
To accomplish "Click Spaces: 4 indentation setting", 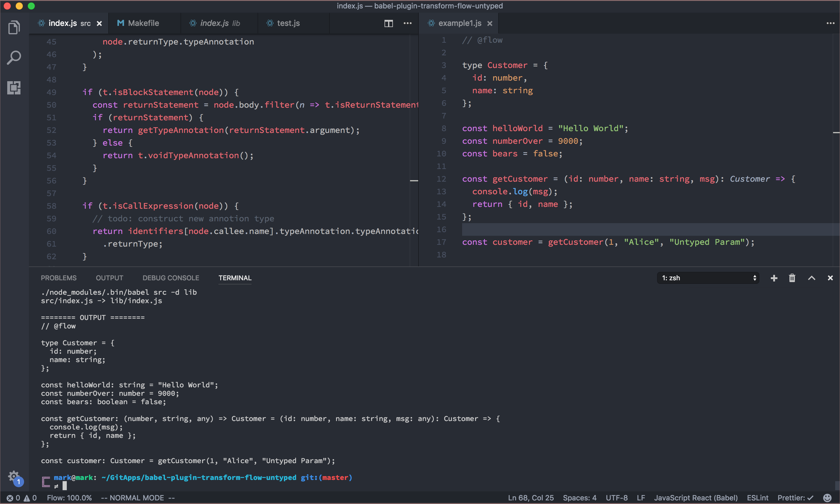I will click(579, 498).
